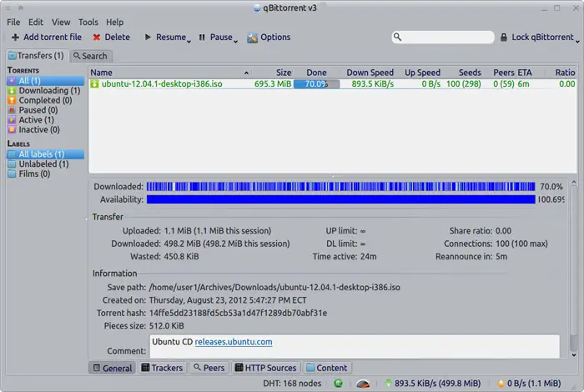Viewport: 584px width, 392px height.
Task: Open the Pause dropdown arrow
Action: [235, 41]
